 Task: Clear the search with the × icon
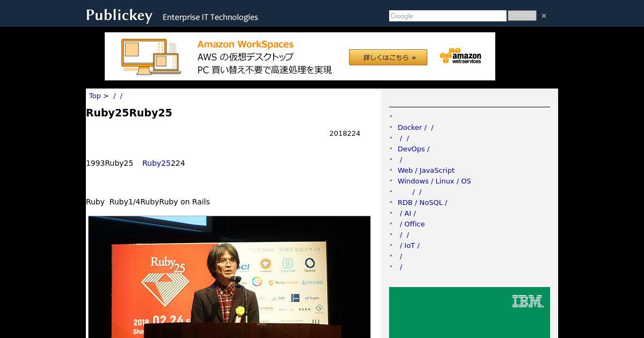coord(544,16)
